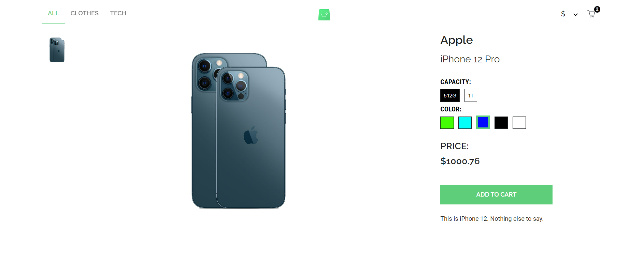Choose the green color swatch
Screen dimensions: 644x277
pyautogui.click(x=447, y=123)
